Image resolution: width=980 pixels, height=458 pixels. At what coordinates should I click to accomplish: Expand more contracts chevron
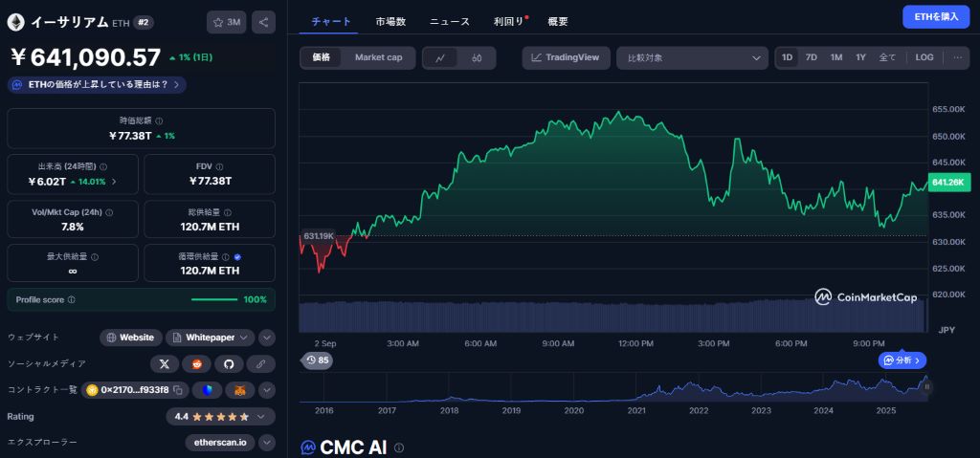click(267, 390)
